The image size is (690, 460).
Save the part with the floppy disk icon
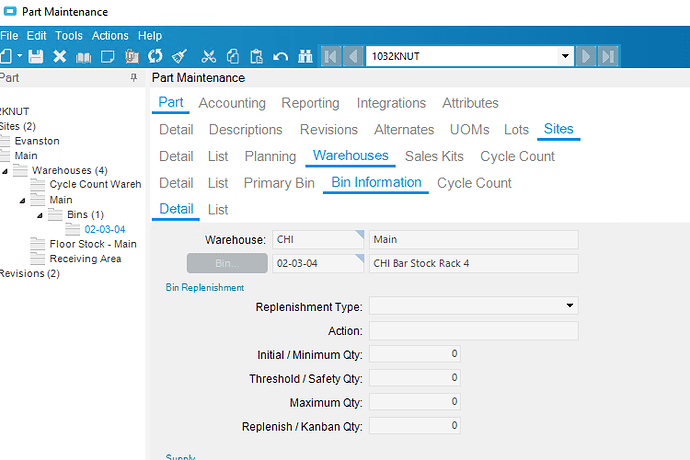pos(36,56)
